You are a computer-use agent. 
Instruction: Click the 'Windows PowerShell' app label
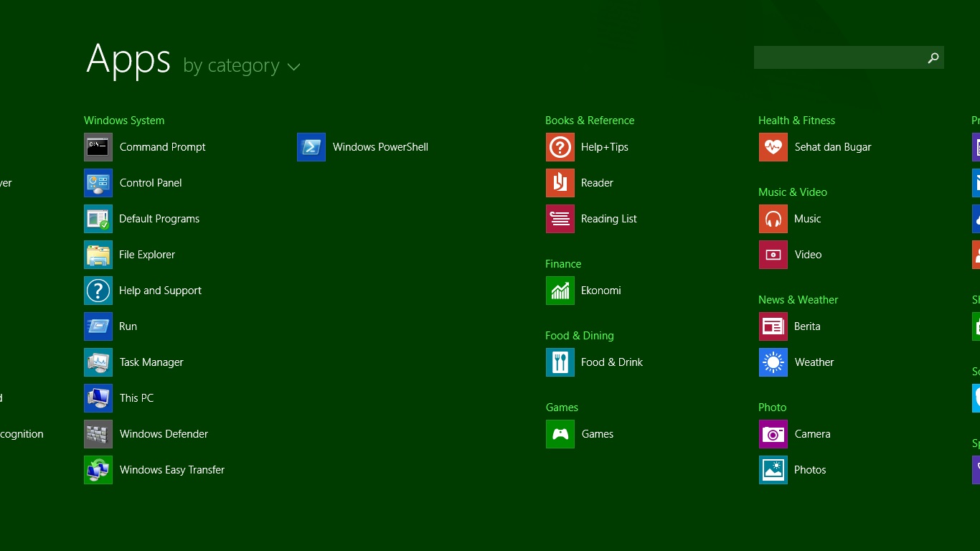380,147
